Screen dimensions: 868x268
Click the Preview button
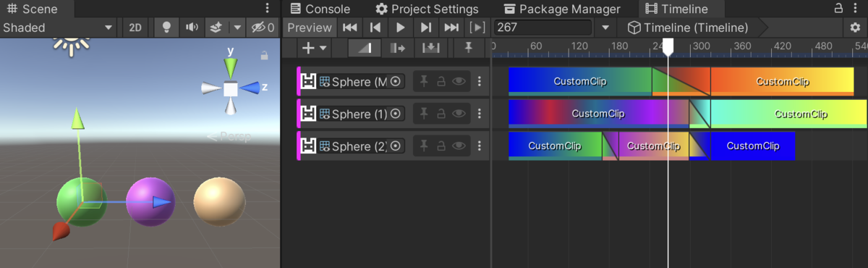[309, 28]
